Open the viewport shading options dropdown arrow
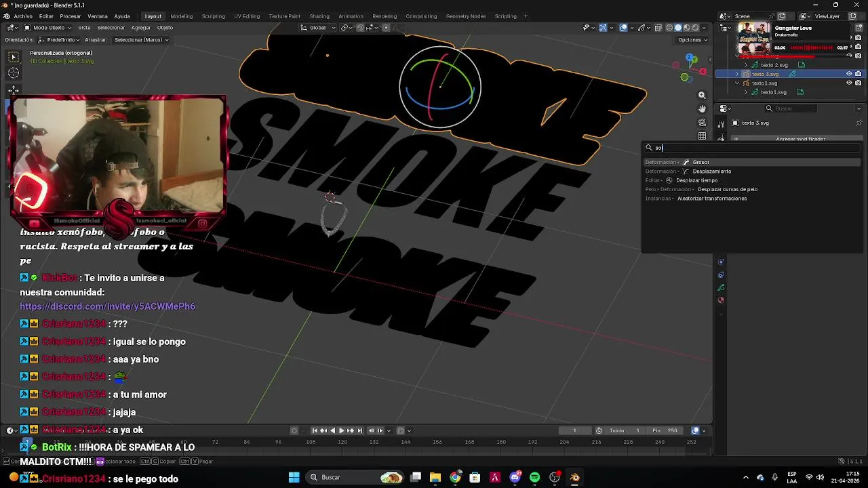The image size is (868, 488). pos(704,28)
